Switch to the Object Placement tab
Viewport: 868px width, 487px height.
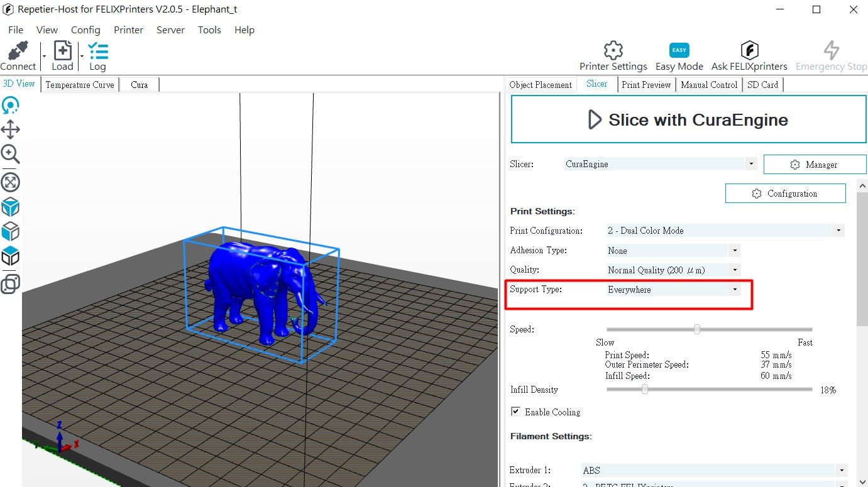click(541, 85)
